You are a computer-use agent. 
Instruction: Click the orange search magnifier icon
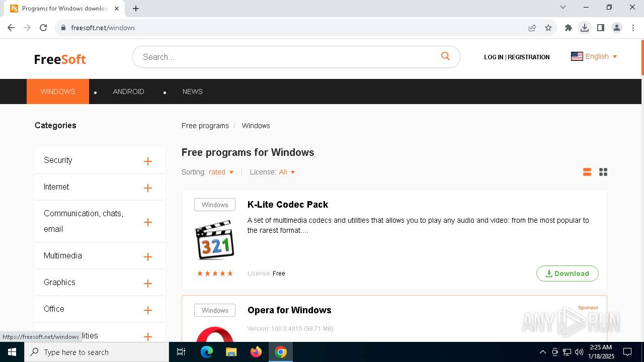445,56
